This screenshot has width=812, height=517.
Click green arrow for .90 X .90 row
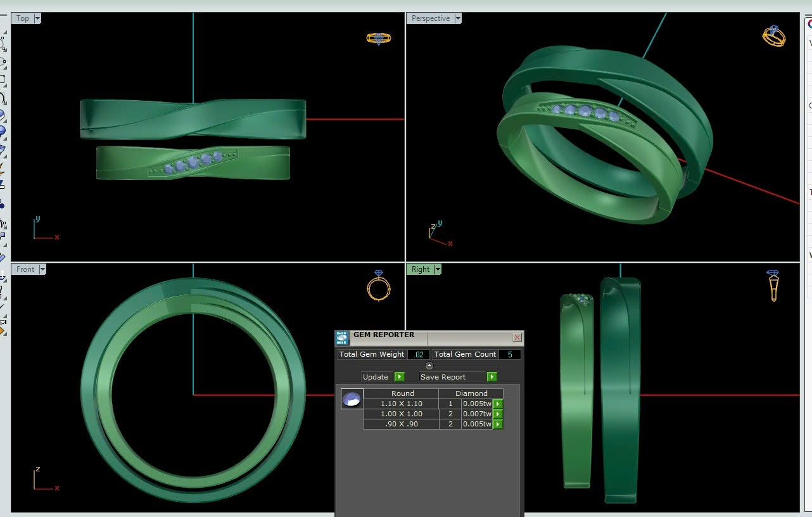[x=498, y=424]
